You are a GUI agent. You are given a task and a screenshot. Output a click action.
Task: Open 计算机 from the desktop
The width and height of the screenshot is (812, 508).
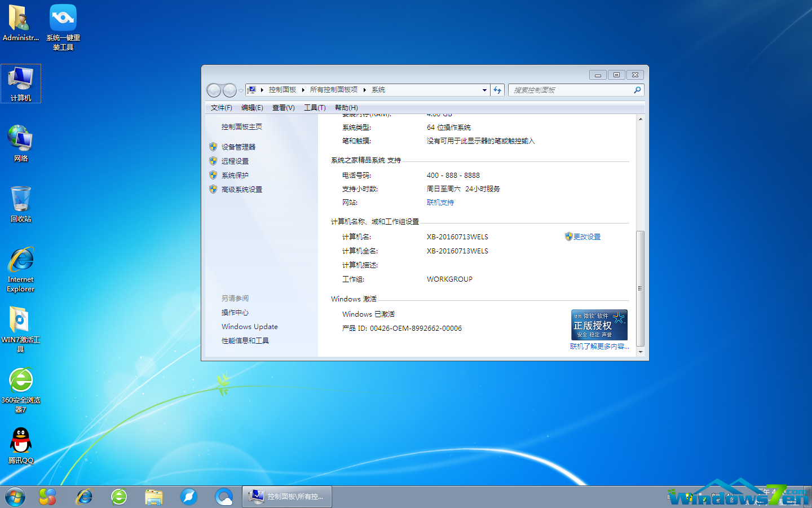pos(21,79)
